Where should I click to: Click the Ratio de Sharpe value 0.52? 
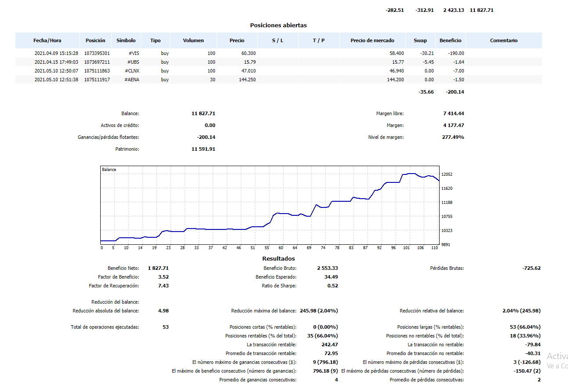pos(332,286)
